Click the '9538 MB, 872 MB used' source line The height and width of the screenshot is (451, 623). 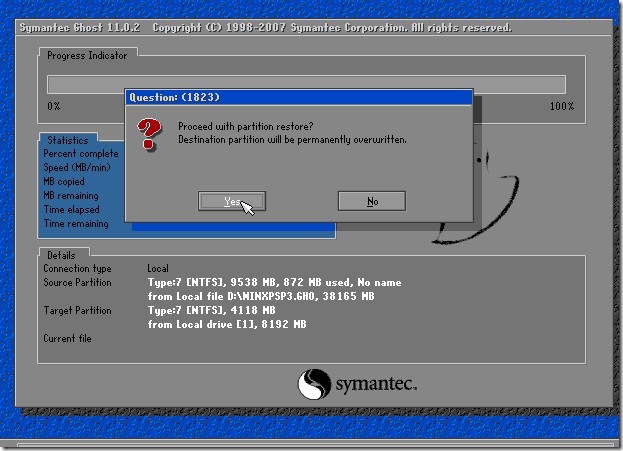pos(274,283)
